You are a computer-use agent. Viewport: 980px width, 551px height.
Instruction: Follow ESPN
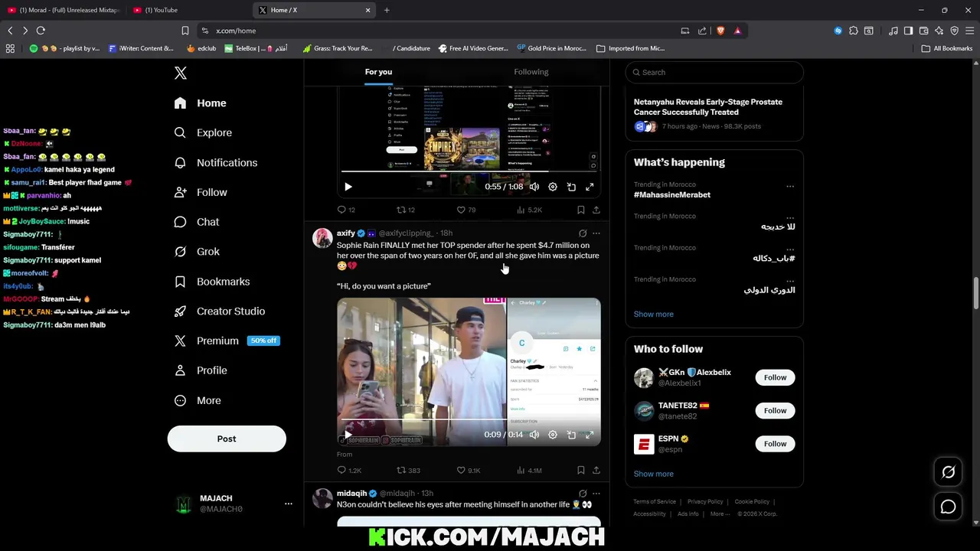pyautogui.click(x=775, y=444)
